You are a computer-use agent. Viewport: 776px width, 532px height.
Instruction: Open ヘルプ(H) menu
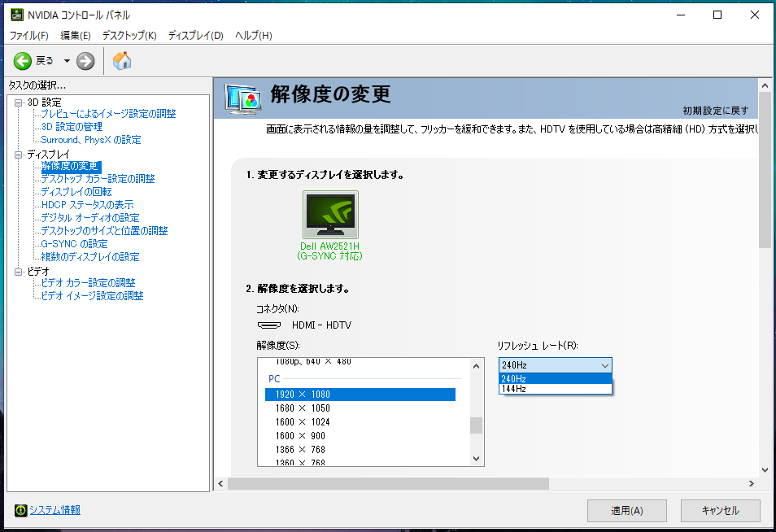point(254,36)
